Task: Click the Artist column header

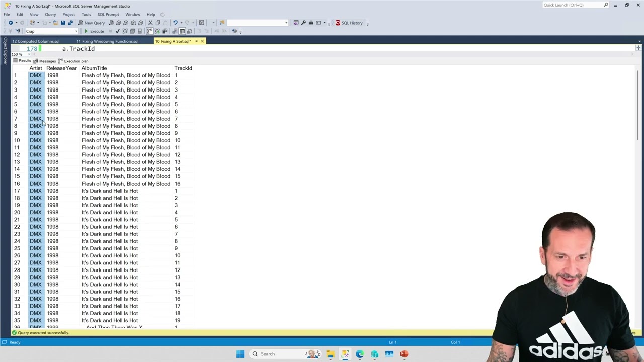Action: (36, 68)
